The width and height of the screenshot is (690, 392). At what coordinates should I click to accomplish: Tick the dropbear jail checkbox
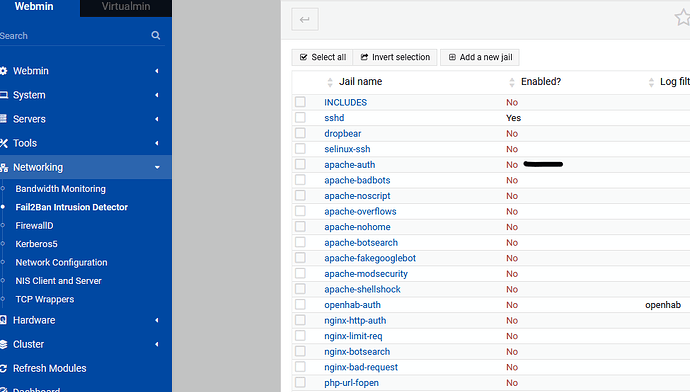coord(301,133)
